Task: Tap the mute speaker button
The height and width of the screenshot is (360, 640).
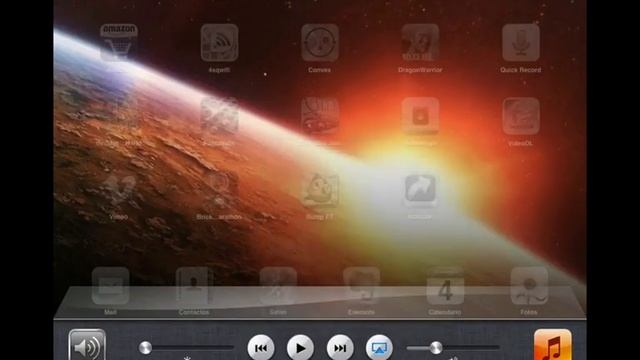Action: pos(87,345)
